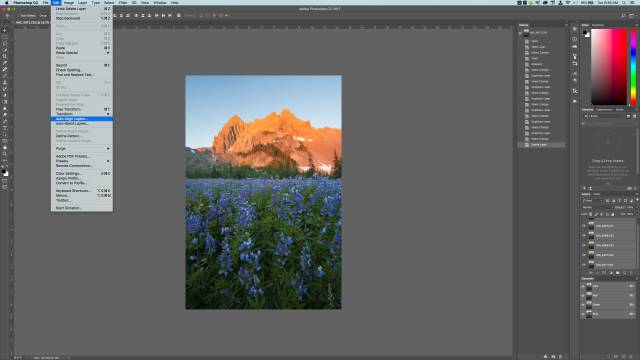Toggle visibility of Blue channel
Screen dimensions: 640x360
(x=583, y=314)
